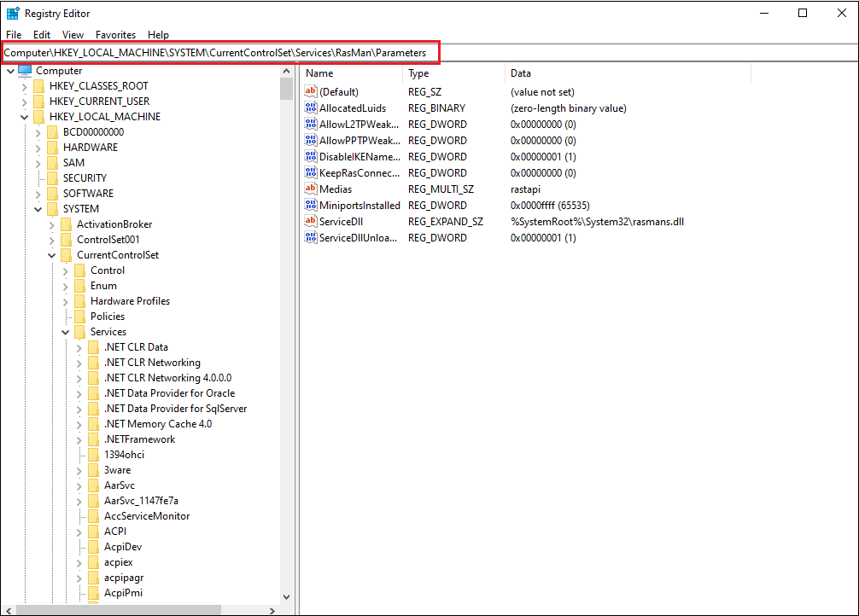Click the ServiceDll string value icon
Viewport: 859px width, 616px height.
click(311, 221)
